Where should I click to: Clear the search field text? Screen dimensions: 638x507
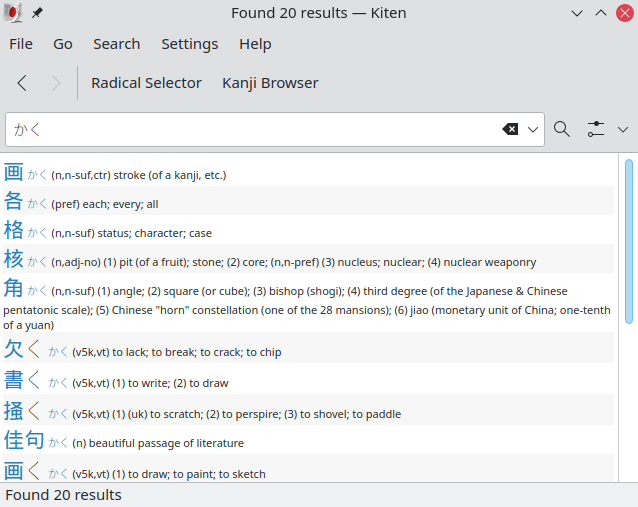[510, 129]
